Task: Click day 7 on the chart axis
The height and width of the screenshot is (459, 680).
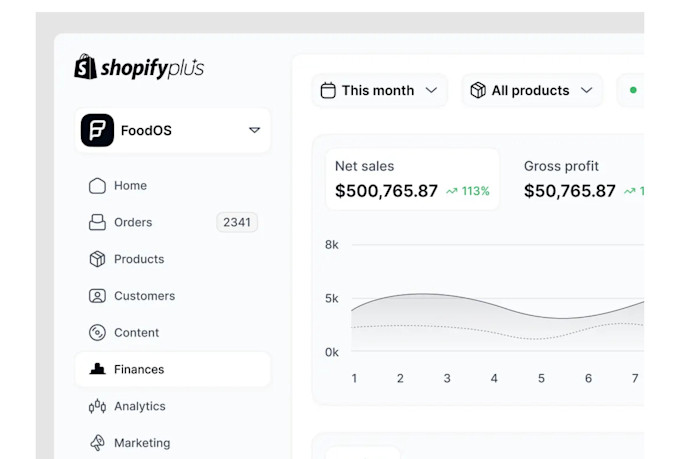Action: [635, 378]
